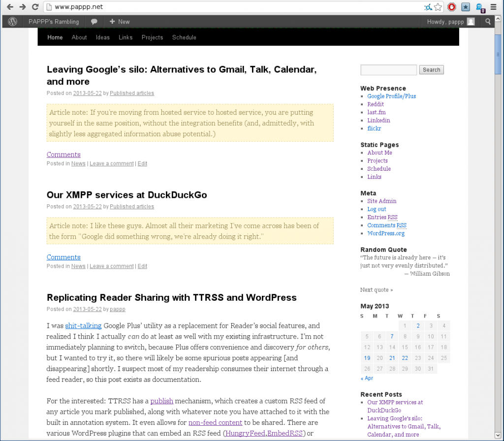This screenshot has height=441, width=504.
Task: Open the last.fm link
Action: click(377, 112)
